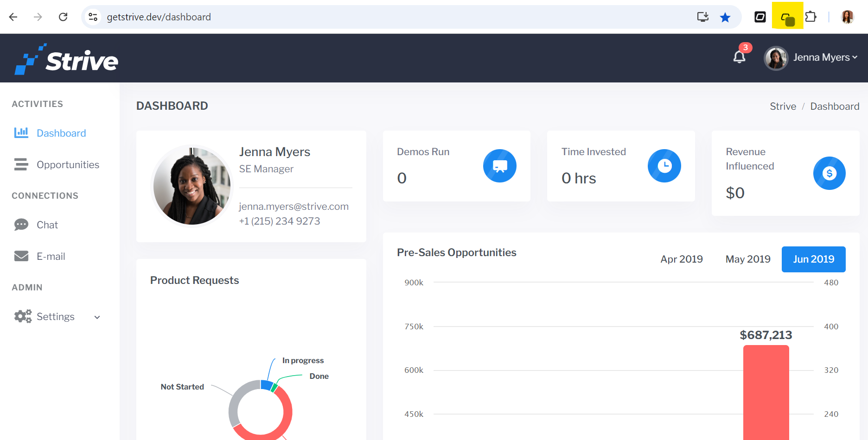Viewport: 868px width, 440px height.
Task: Go to Opportunities in the sidebar
Action: tap(68, 165)
